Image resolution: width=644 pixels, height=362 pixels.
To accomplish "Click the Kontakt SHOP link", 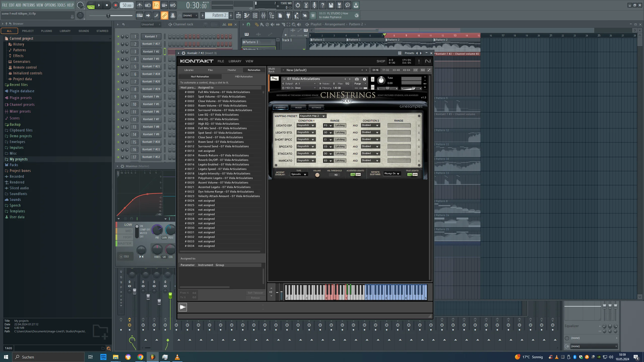I will (x=381, y=61).
